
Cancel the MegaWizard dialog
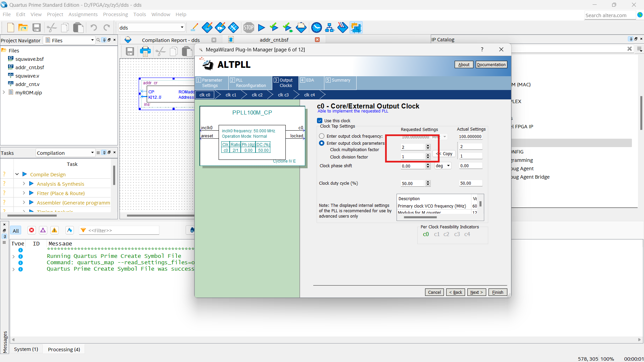[434, 292]
